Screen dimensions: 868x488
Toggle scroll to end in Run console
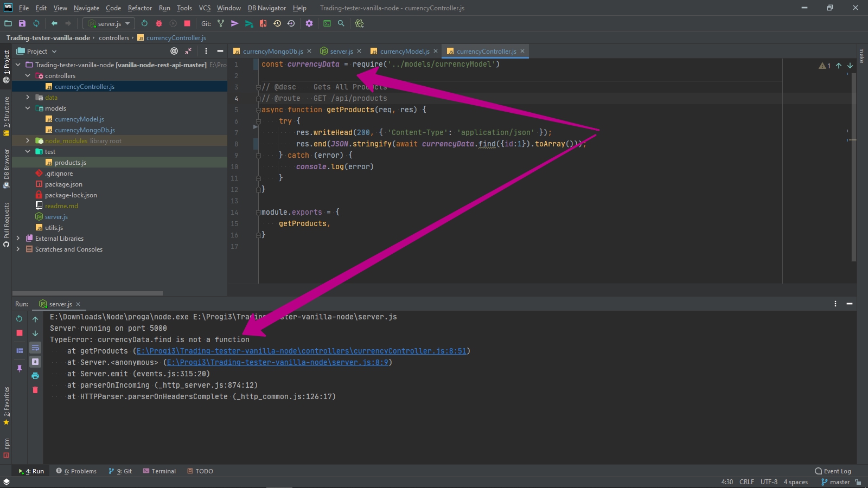(35, 362)
